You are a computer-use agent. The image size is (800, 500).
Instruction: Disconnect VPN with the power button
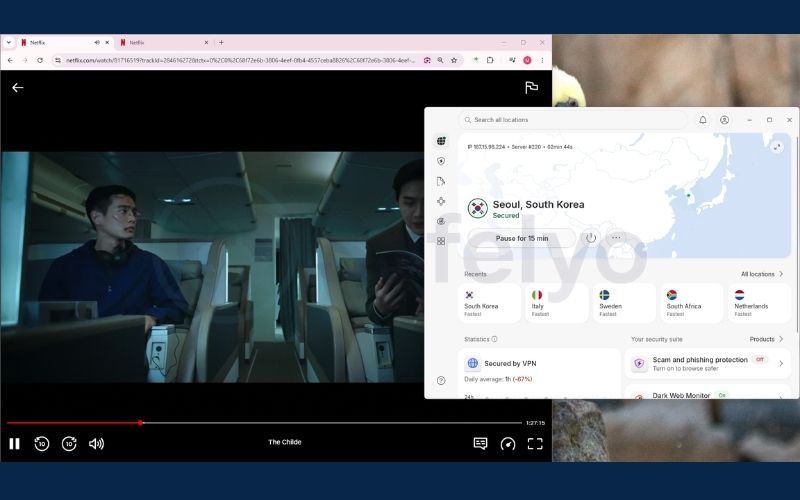(x=590, y=238)
